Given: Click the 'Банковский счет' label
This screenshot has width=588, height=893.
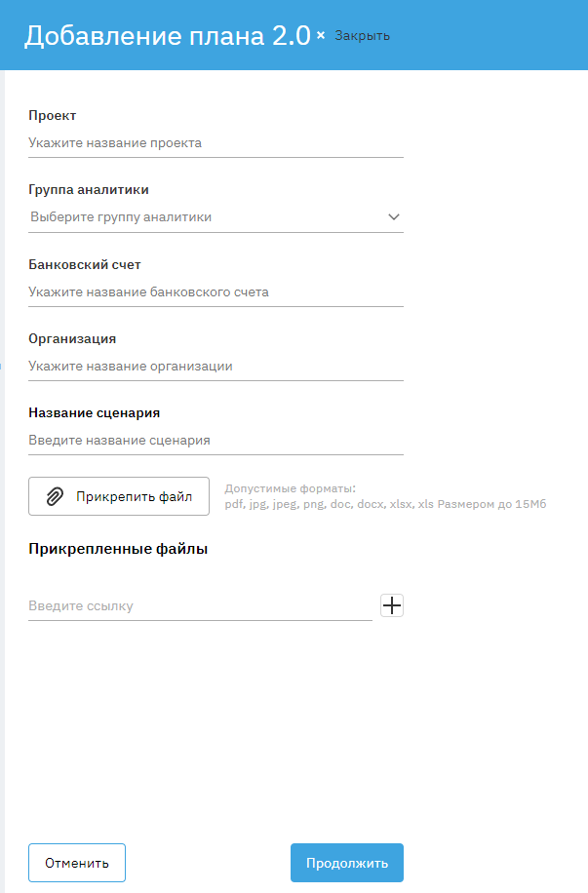Looking at the screenshot, I should click(85, 264).
